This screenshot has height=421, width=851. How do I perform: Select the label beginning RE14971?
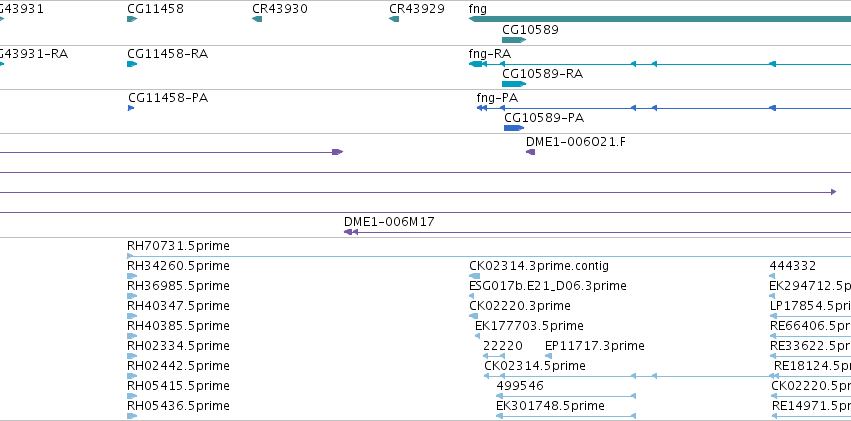pos(811,406)
